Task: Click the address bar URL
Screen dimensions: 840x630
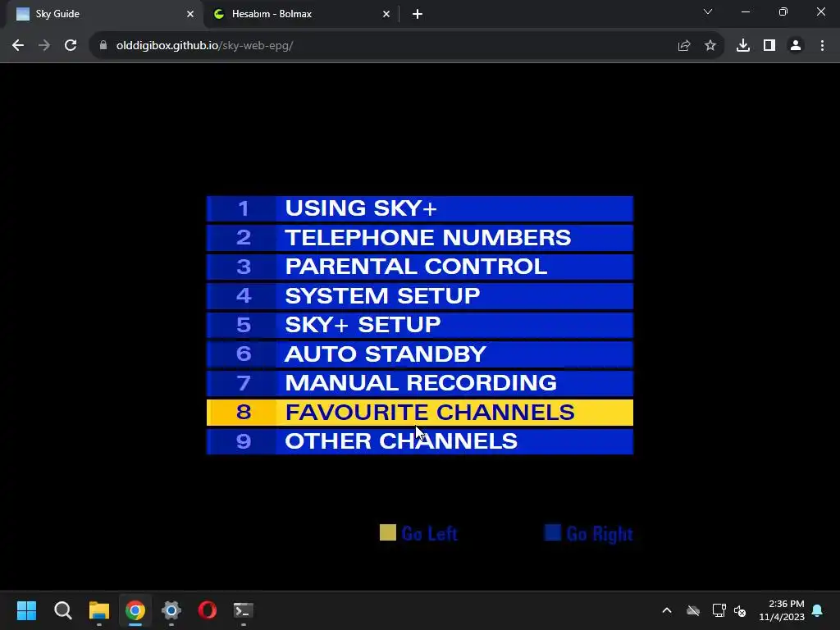Action: (204, 46)
